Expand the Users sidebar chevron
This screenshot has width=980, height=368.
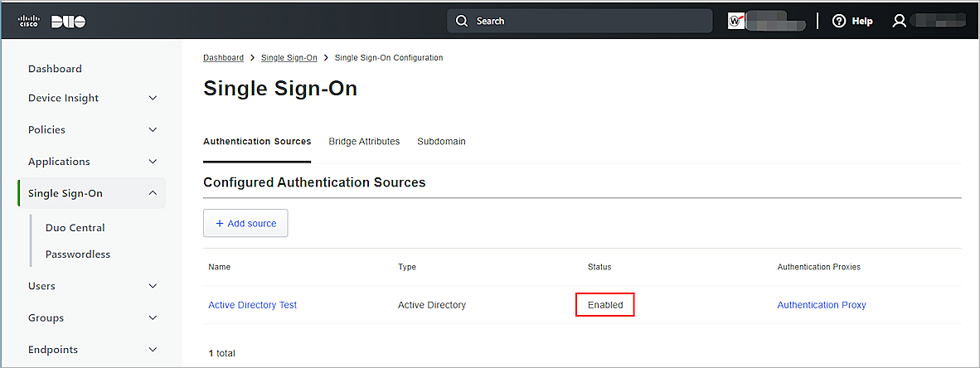153,286
